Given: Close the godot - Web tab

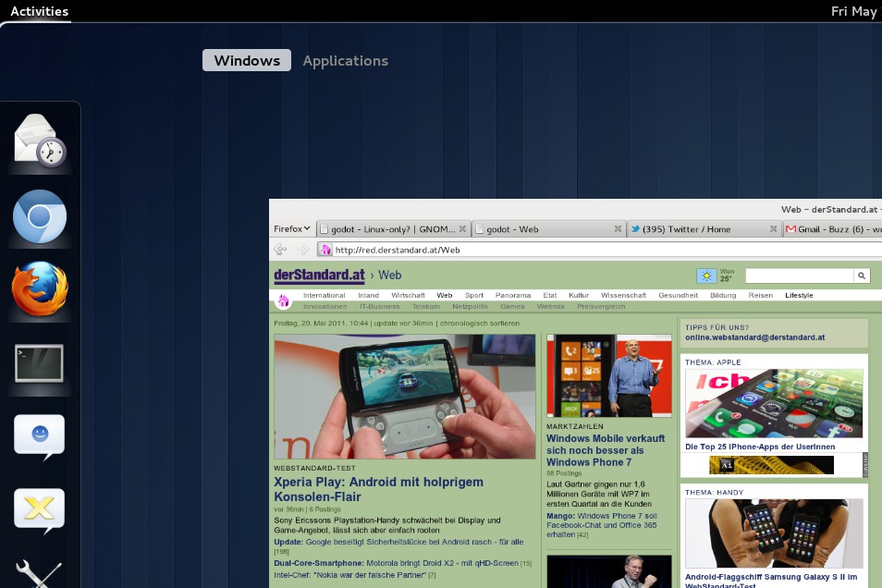Looking at the screenshot, I should (x=618, y=228).
